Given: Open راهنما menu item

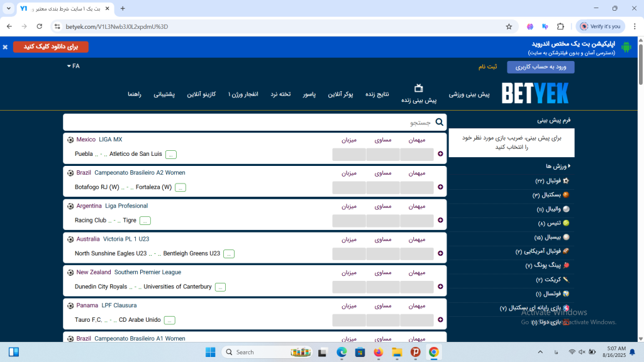Looking at the screenshot, I should (135, 94).
